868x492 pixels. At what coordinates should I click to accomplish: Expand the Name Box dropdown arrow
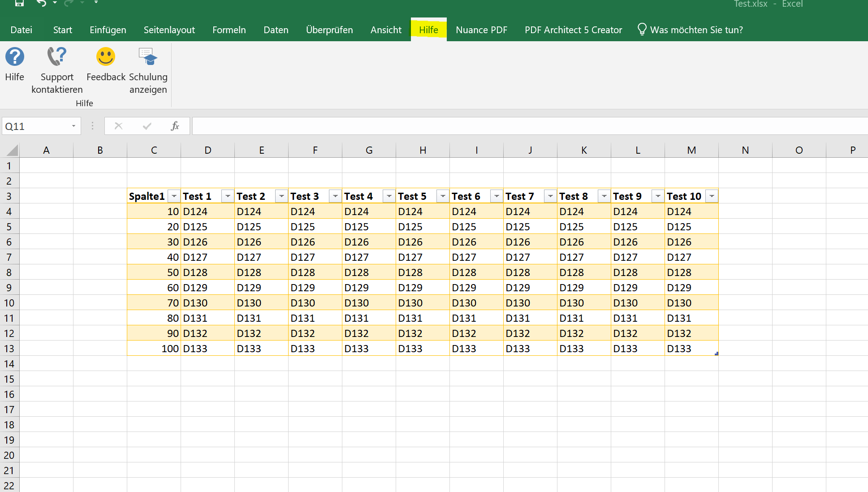point(74,126)
